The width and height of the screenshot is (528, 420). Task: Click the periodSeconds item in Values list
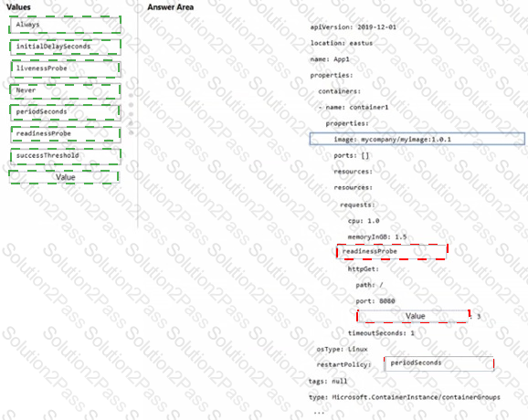pyautogui.click(x=65, y=112)
